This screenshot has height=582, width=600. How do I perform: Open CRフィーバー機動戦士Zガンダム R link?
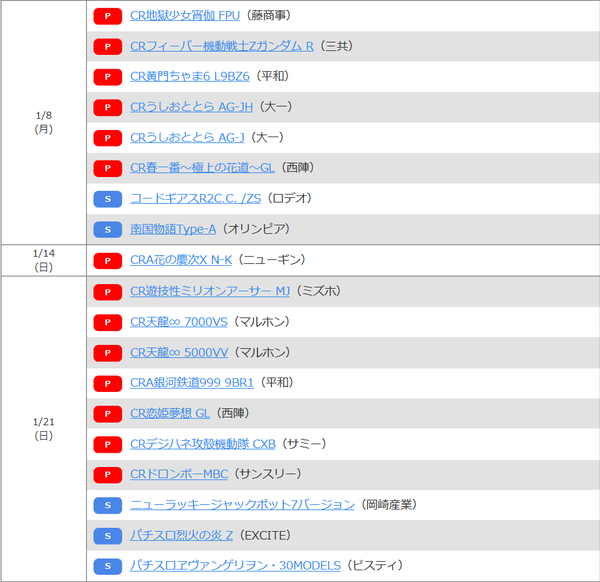(x=222, y=46)
